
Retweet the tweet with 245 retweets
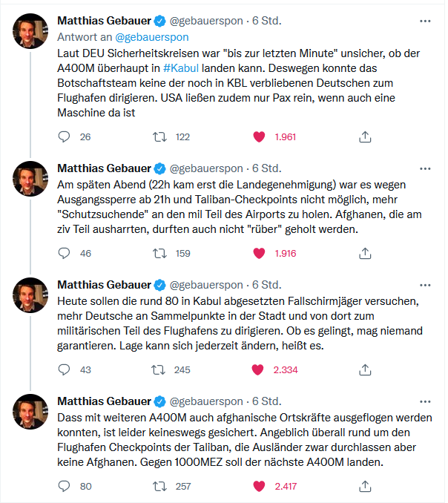coord(158,369)
